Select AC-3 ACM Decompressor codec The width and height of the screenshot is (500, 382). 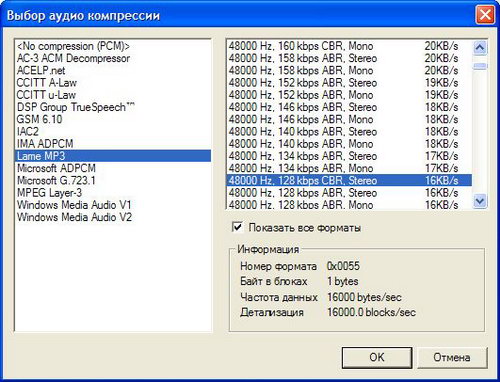tap(113, 58)
